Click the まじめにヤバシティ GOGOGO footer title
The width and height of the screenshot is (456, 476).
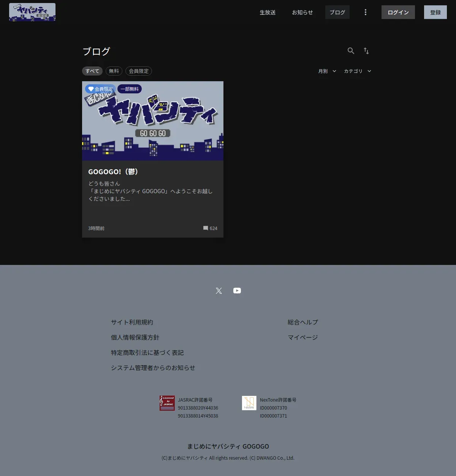point(228,446)
